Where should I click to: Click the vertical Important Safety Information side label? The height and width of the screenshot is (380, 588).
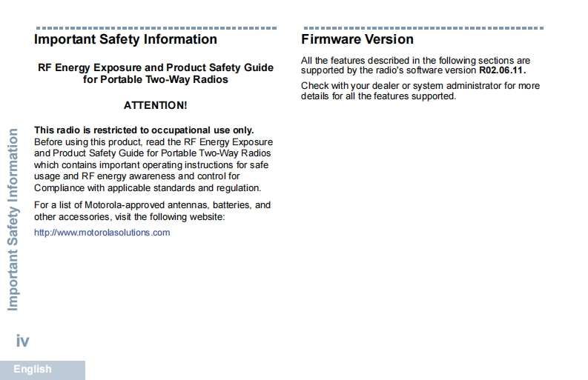[x=13, y=220]
